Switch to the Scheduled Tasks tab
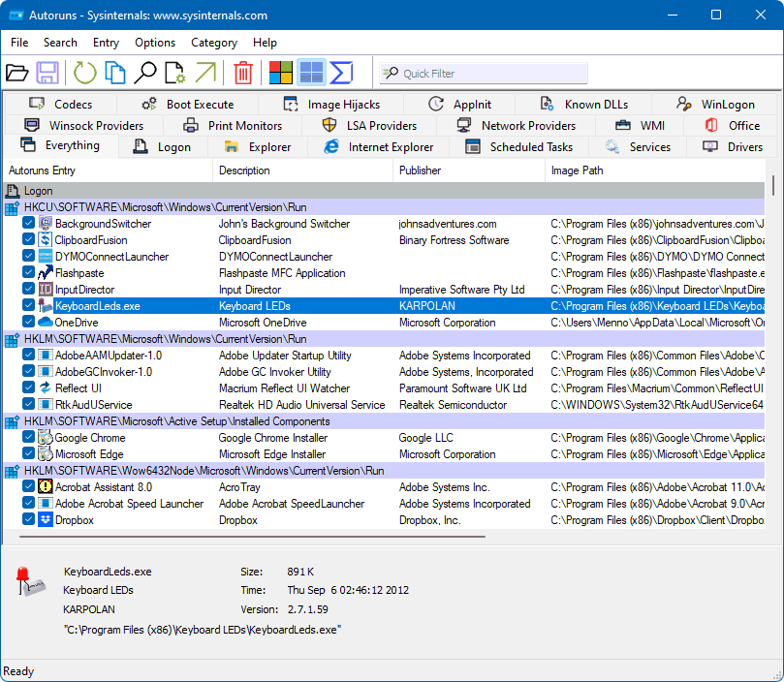 (518, 147)
